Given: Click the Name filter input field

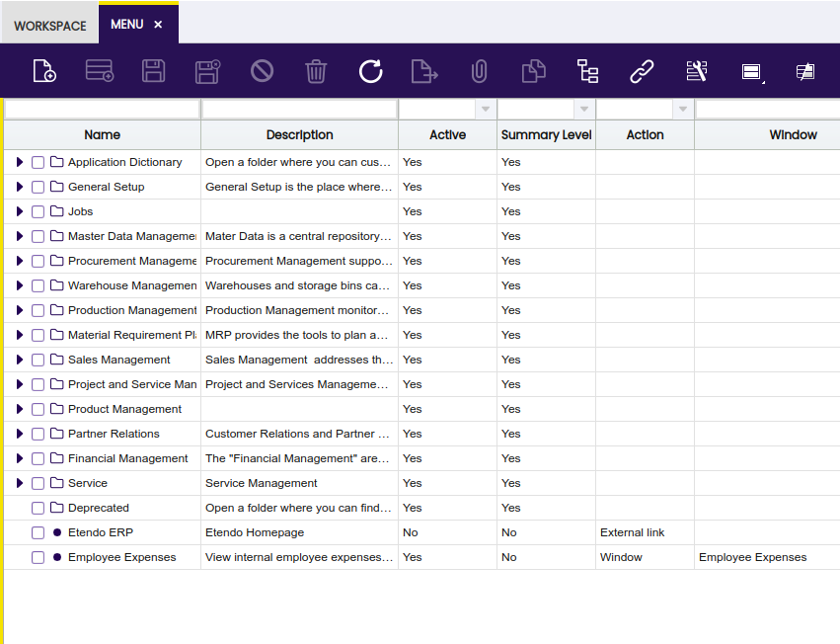Looking at the screenshot, I should click(102, 110).
